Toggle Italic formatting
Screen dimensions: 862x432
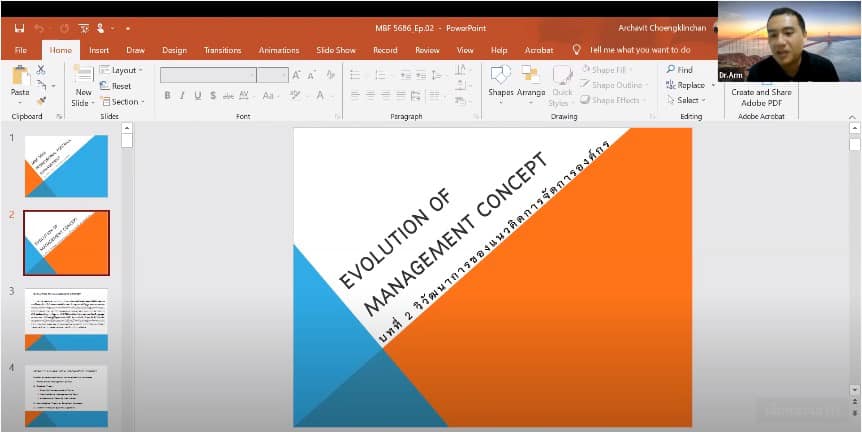click(x=182, y=96)
